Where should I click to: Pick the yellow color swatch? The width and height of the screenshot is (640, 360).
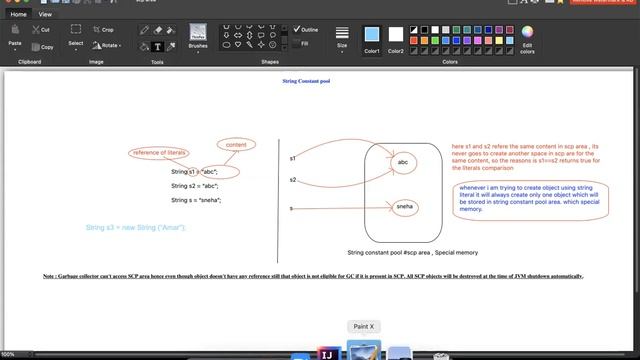coord(499,40)
